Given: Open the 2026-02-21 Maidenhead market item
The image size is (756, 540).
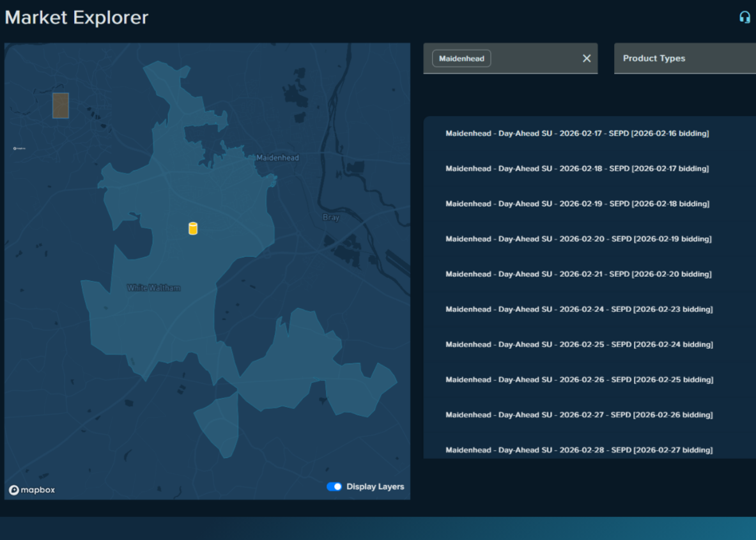Looking at the screenshot, I should [578, 274].
